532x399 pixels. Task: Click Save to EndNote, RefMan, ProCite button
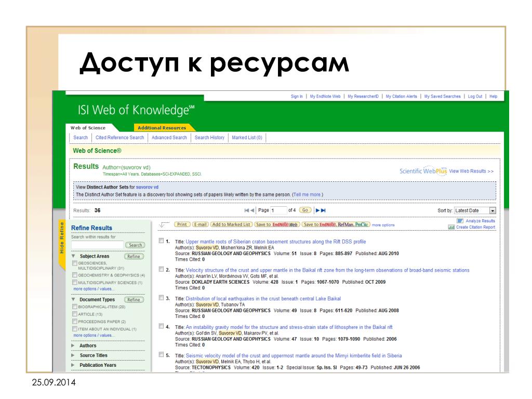click(x=336, y=224)
